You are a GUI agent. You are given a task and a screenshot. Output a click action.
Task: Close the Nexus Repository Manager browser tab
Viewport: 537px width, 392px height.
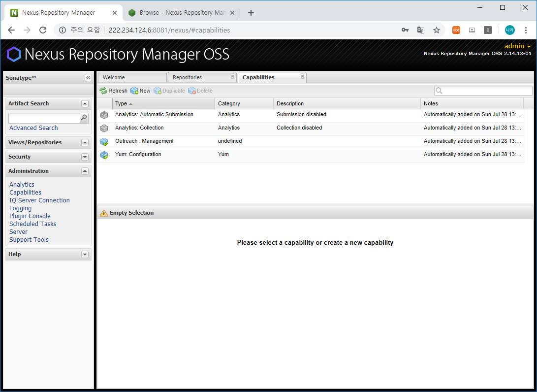click(x=115, y=13)
